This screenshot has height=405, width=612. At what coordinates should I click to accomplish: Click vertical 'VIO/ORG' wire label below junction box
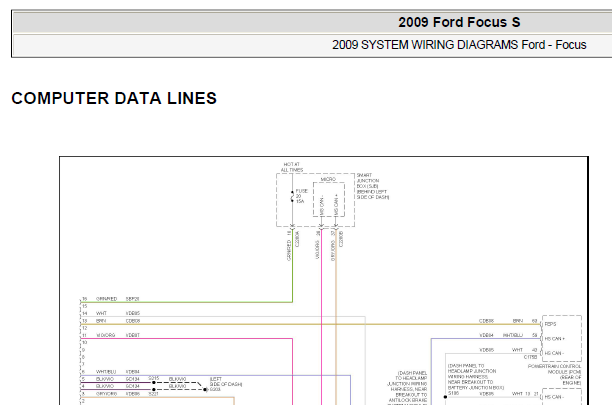tap(317, 250)
